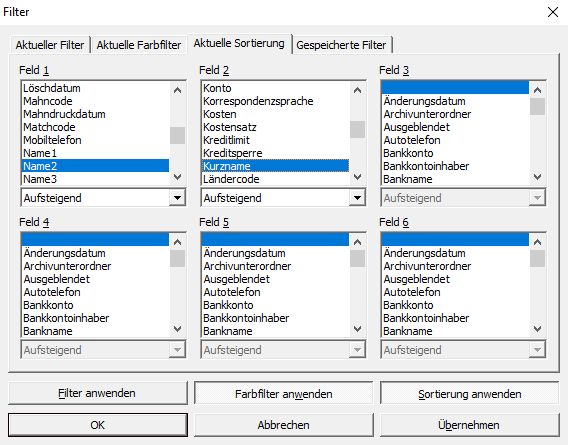Click scroll-up arrow in Feld 5 list
This screenshot has width=568, height=445.
[x=357, y=242]
